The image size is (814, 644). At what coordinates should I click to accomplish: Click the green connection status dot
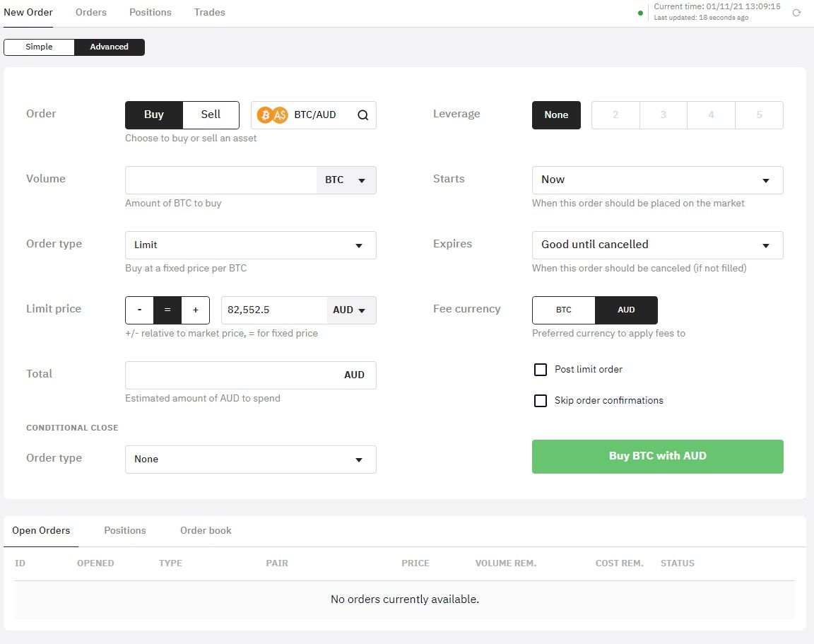click(640, 13)
